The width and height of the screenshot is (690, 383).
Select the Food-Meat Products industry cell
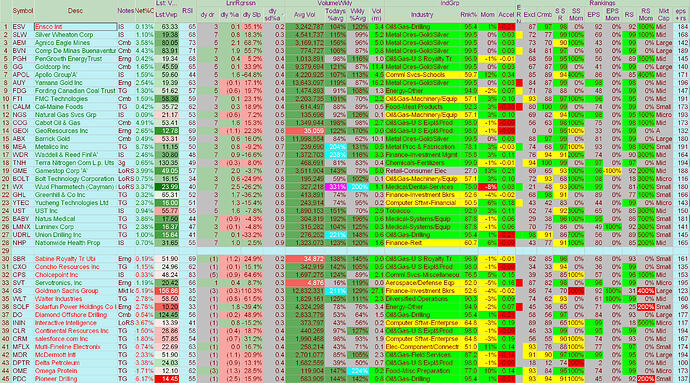422,107
